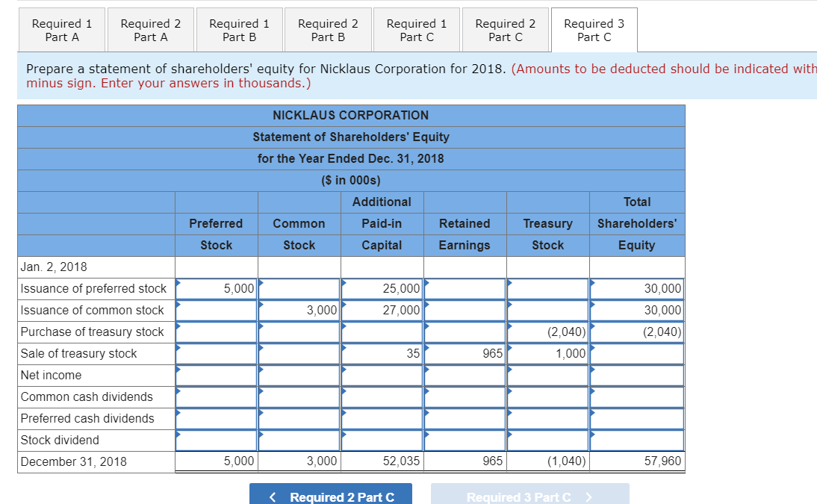Open the Required 1 Part A tab
The image size is (817, 504).
pos(62,30)
